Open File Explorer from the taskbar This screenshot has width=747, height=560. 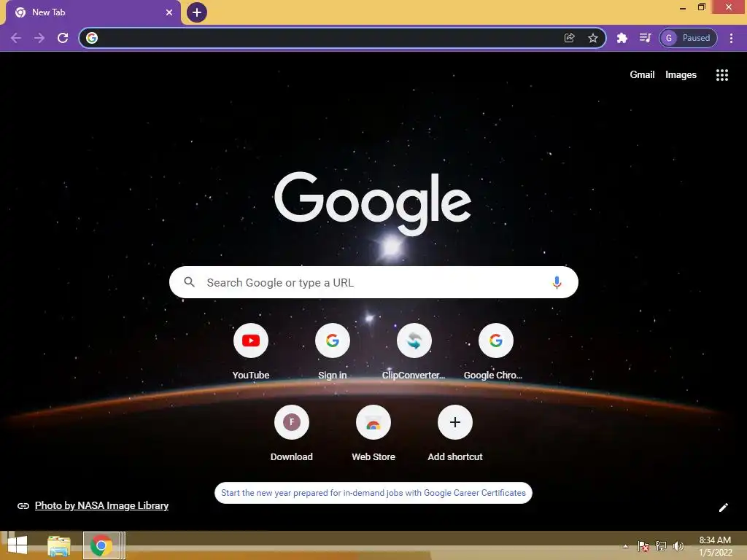pyautogui.click(x=59, y=545)
